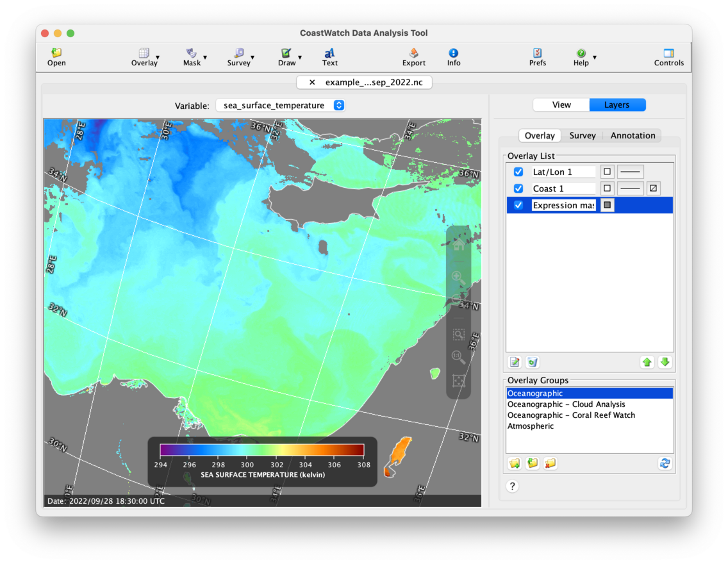The image size is (728, 564).
Task: Move the overlay up with green arrow
Action: click(647, 363)
